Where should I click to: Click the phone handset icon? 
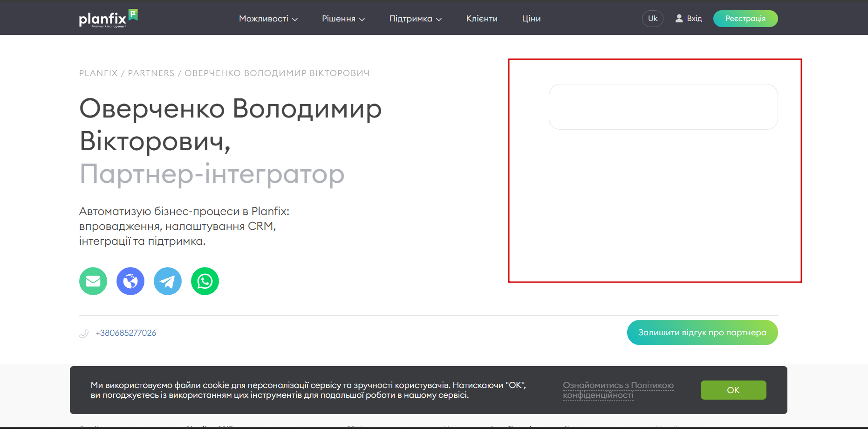[x=84, y=333]
